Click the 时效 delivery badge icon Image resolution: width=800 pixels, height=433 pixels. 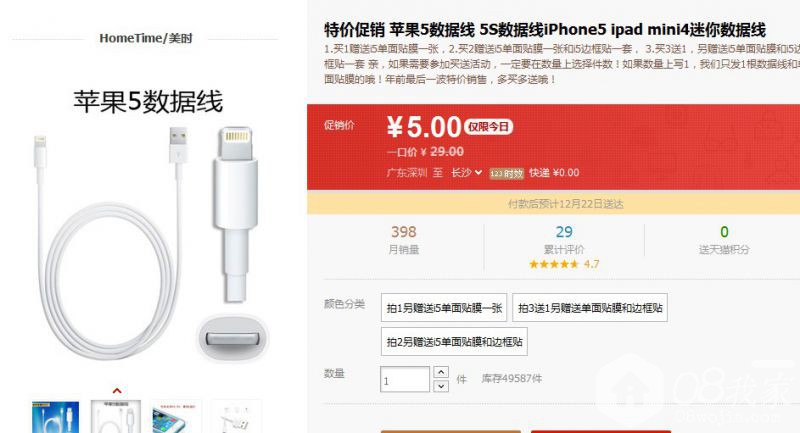tap(506, 173)
